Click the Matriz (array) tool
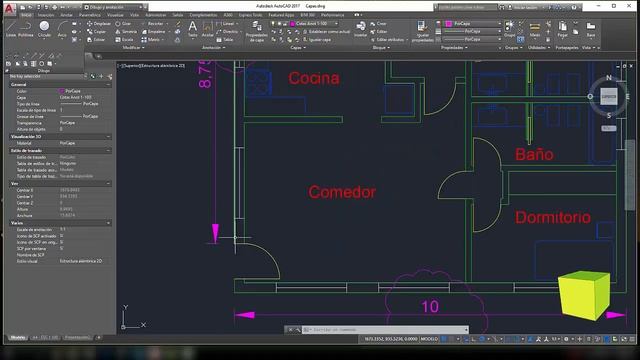The width and height of the screenshot is (640, 360). coord(150,40)
